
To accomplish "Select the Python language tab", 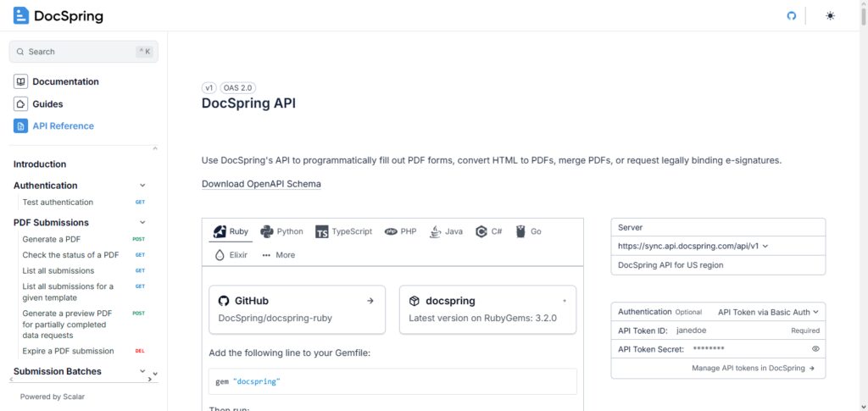I will point(281,231).
